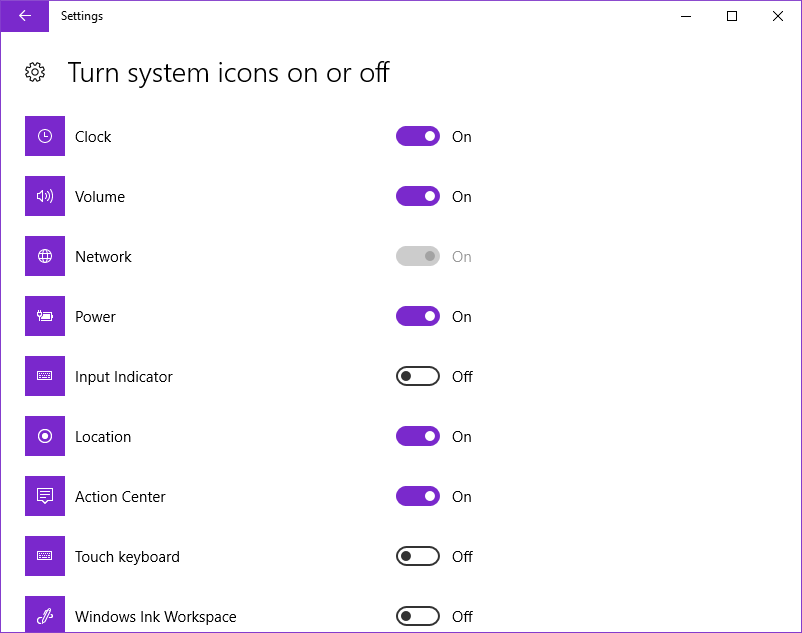Turn off the Clock system icon
The image size is (802, 633).
(x=417, y=136)
